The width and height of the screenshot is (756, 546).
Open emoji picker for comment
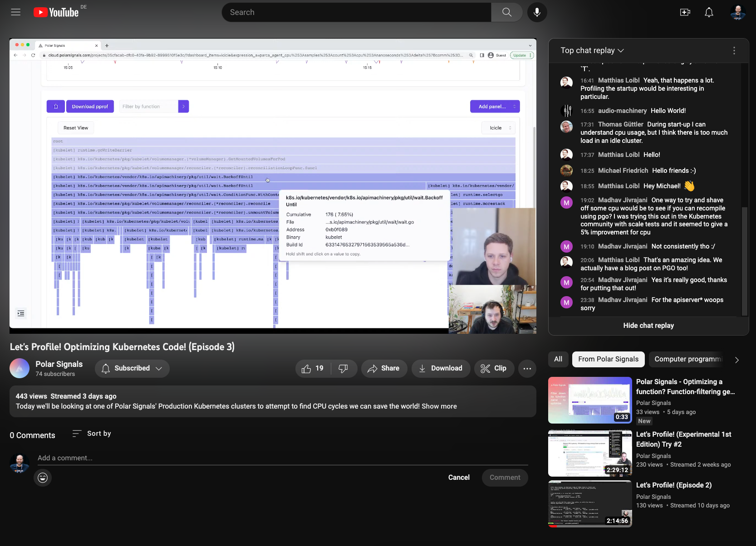click(43, 478)
